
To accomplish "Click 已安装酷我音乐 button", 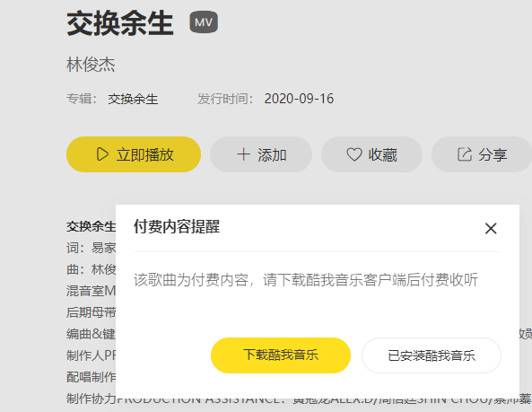I will click(x=432, y=355).
